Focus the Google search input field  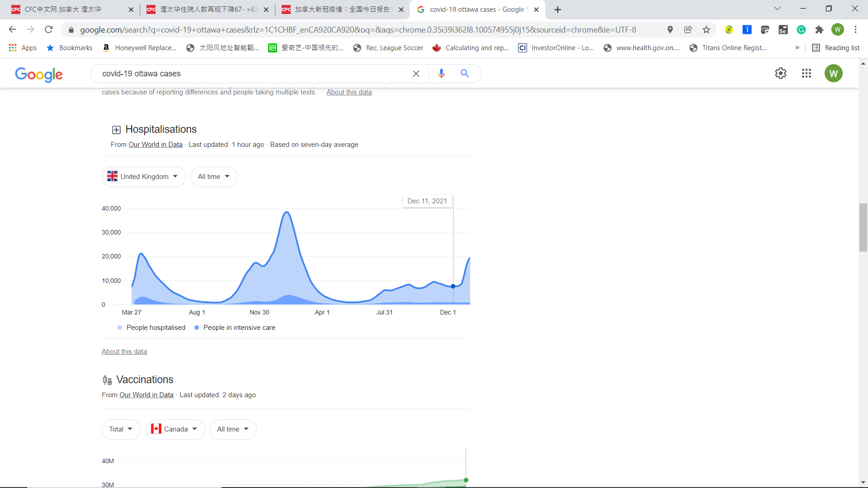pyautogui.click(x=253, y=74)
